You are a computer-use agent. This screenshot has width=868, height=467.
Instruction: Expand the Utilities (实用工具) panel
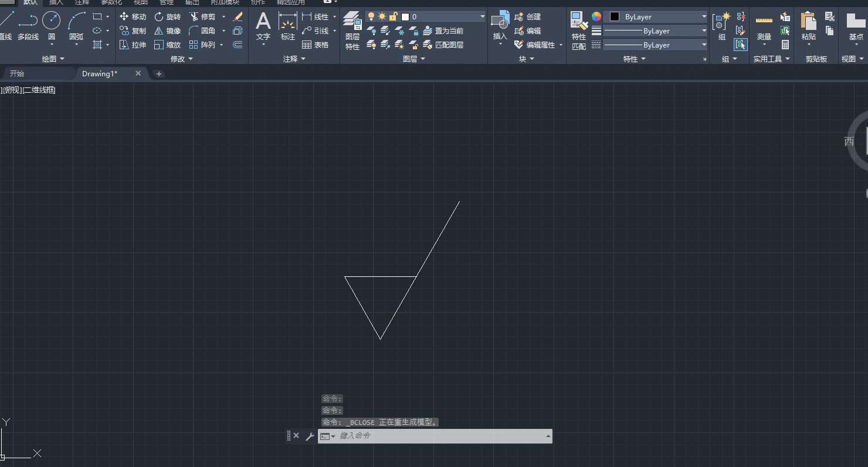tap(772, 59)
